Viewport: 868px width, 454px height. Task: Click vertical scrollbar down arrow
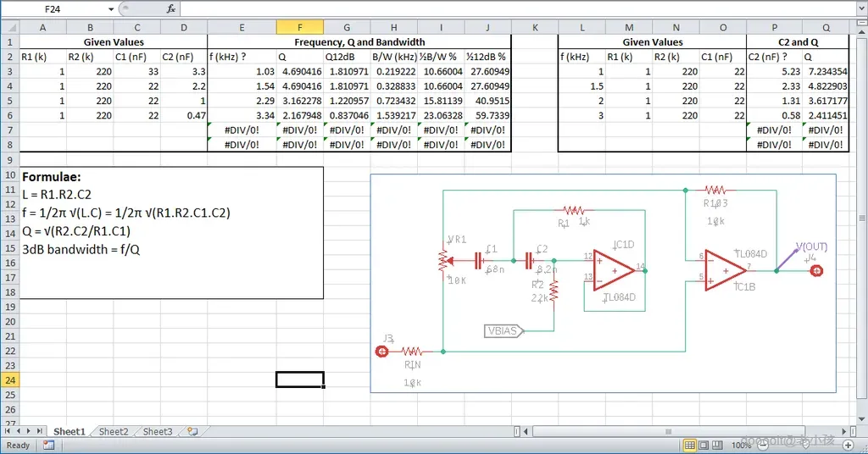[x=861, y=418]
